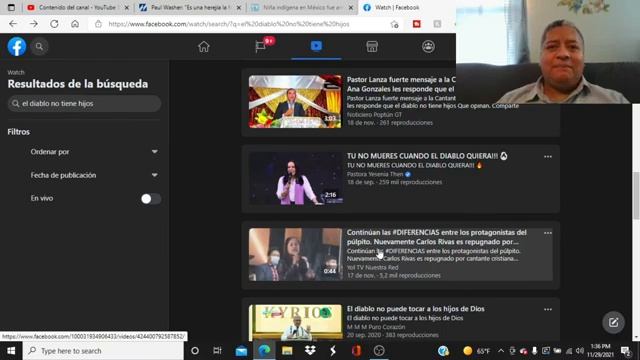Image resolution: width=640 pixels, height=360 pixels.
Task: Click the Facebook logo icon
Action: click(x=17, y=47)
